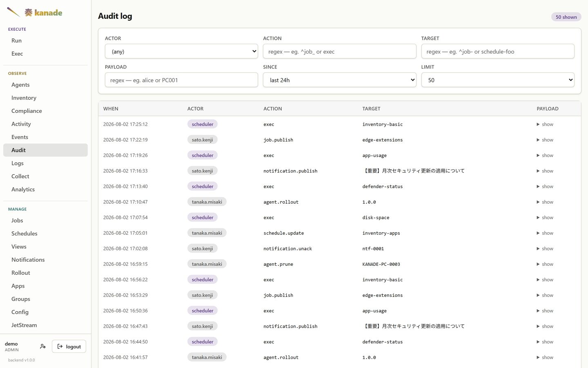Click the kanade logo icon

13,12
